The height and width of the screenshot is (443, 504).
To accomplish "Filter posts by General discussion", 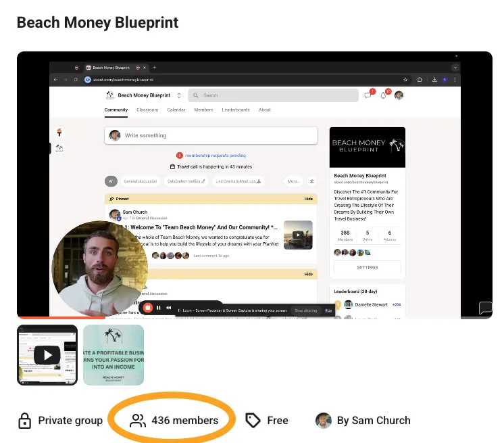I will [x=141, y=181].
